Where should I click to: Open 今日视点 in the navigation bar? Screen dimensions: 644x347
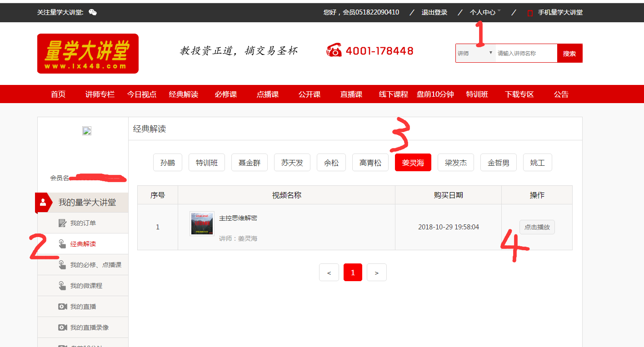[142, 94]
